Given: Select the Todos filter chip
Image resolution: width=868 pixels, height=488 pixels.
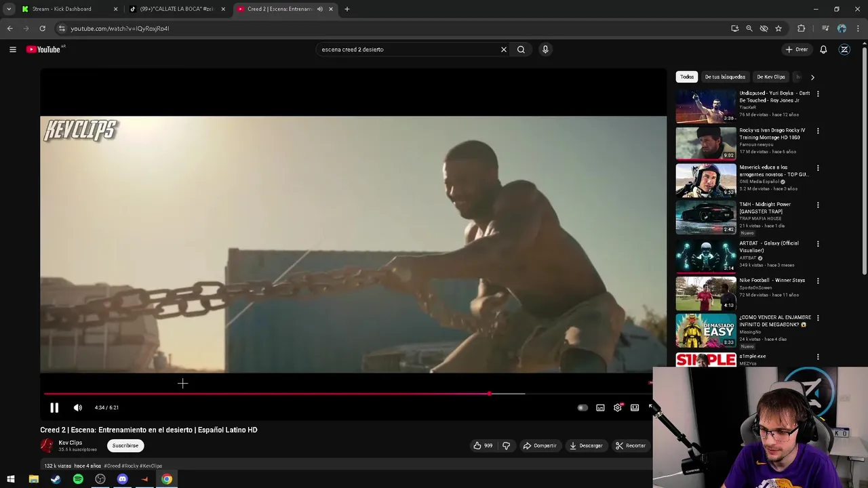Looking at the screenshot, I should coord(687,77).
